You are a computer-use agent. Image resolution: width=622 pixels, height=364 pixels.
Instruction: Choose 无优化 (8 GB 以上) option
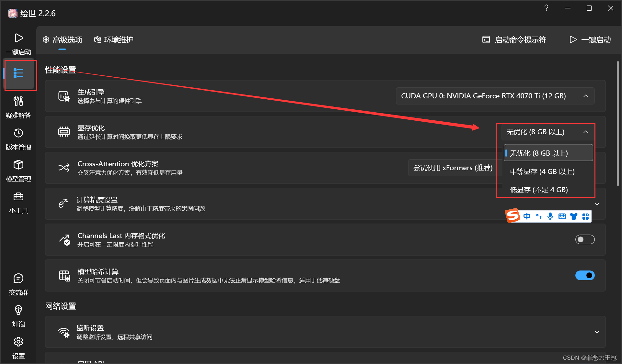pos(548,153)
